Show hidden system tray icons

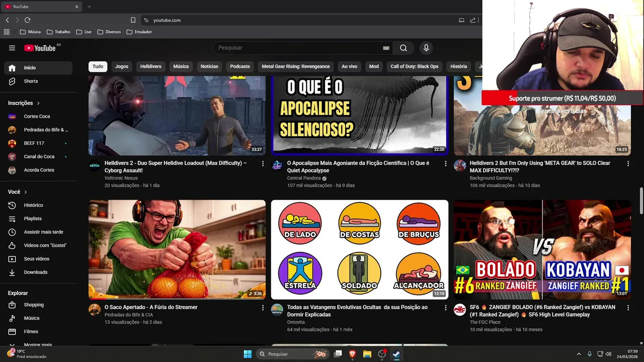[x=579, y=354]
